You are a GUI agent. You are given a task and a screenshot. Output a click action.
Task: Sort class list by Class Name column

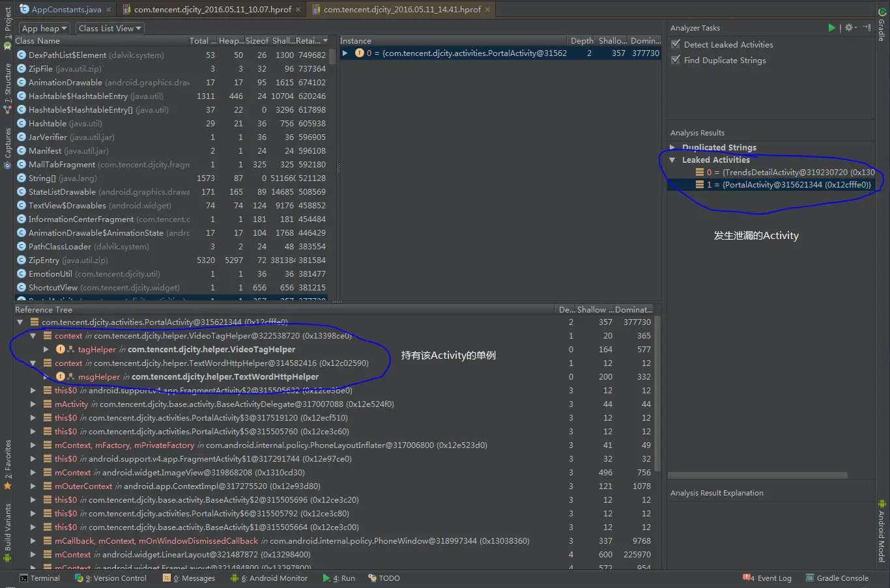tap(101, 41)
